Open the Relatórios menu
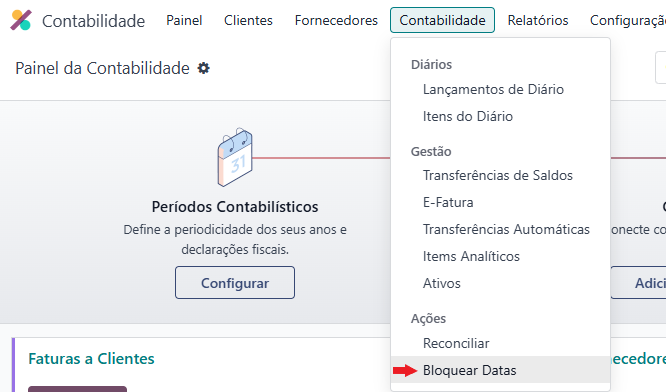 point(538,20)
